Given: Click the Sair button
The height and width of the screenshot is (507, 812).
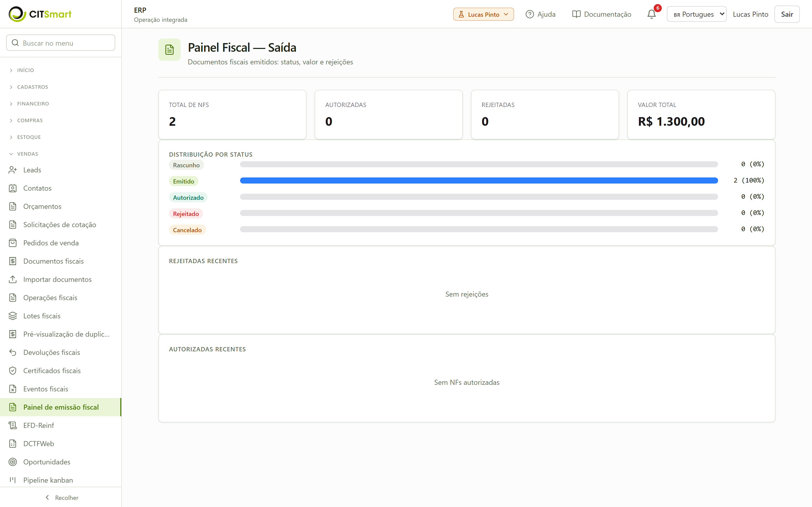Looking at the screenshot, I should pos(787,14).
